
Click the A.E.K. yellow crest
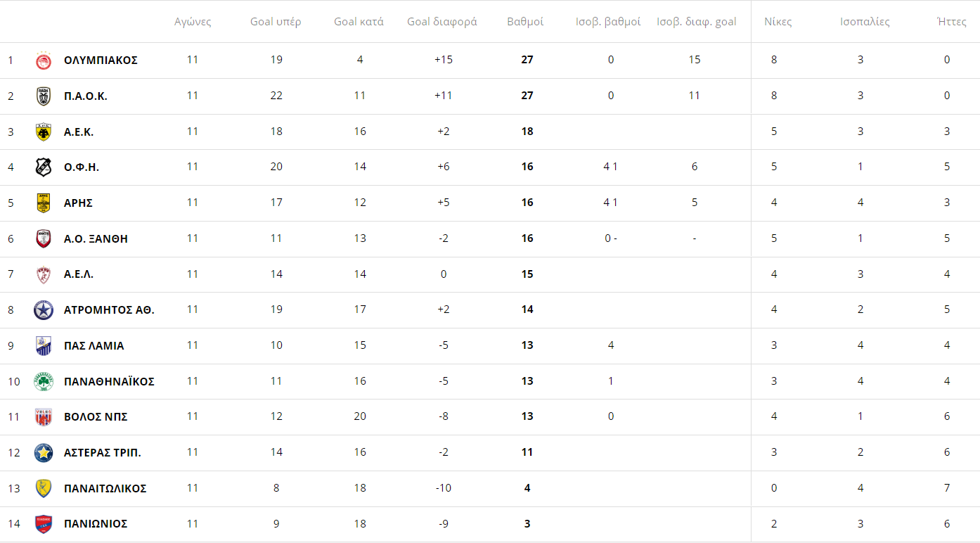tap(44, 132)
